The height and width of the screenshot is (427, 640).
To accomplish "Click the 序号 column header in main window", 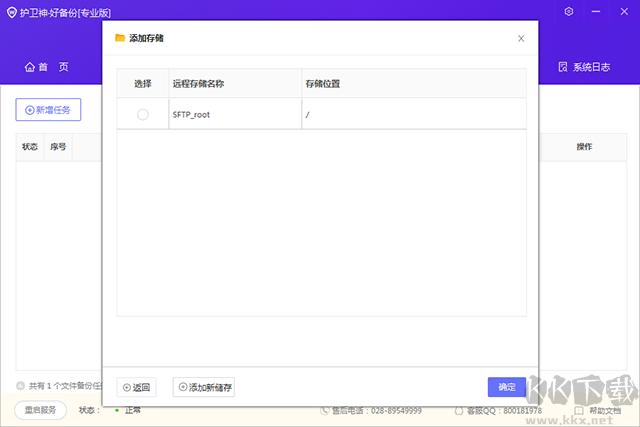I will 58,147.
